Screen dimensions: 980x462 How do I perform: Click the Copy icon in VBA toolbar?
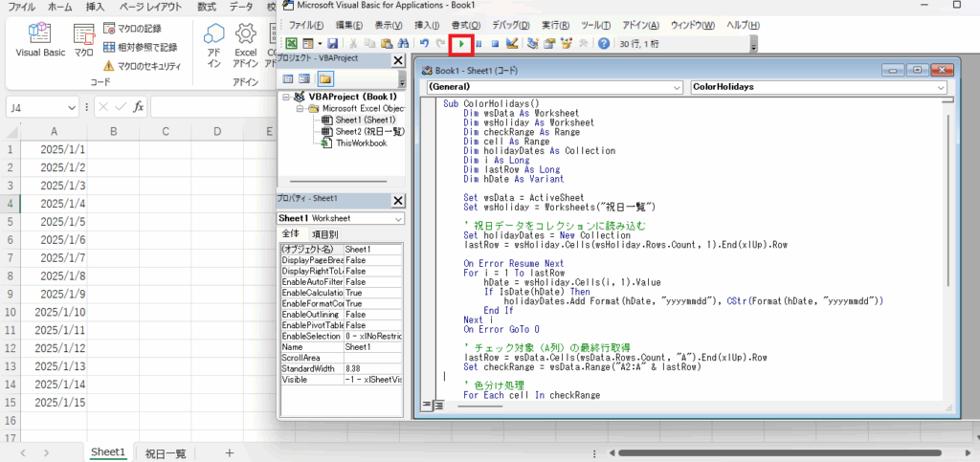point(370,44)
